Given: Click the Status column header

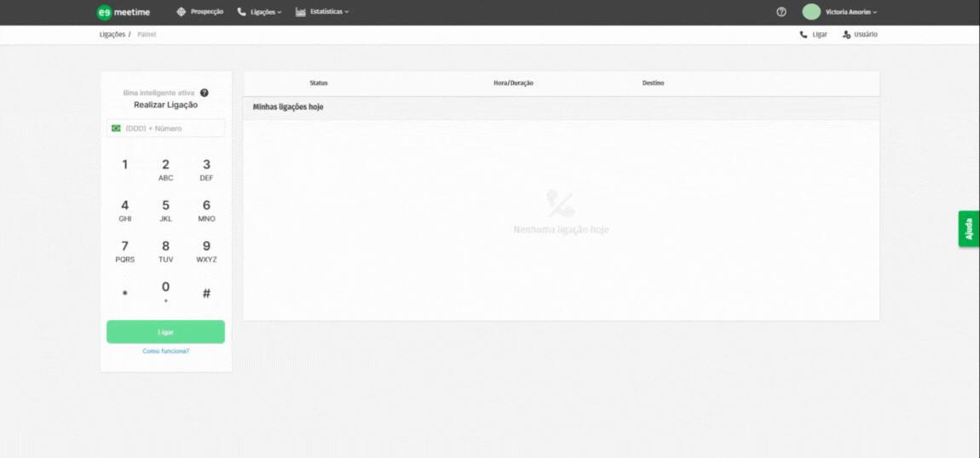Looking at the screenshot, I should (x=319, y=83).
